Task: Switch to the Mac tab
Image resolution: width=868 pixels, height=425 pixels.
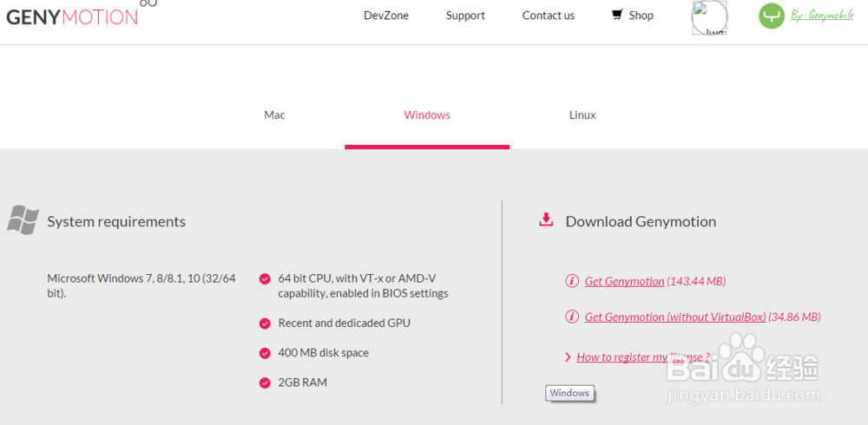Action: coord(274,115)
